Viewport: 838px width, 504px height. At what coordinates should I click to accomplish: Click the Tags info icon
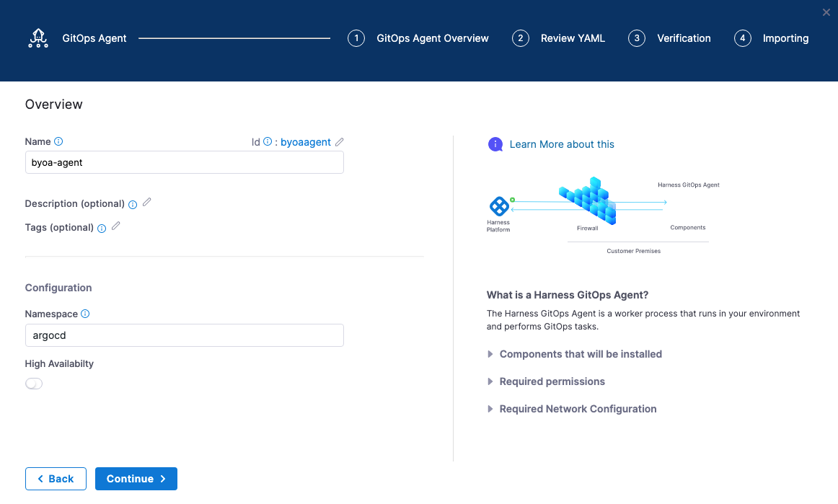pyautogui.click(x=102, y=229)
